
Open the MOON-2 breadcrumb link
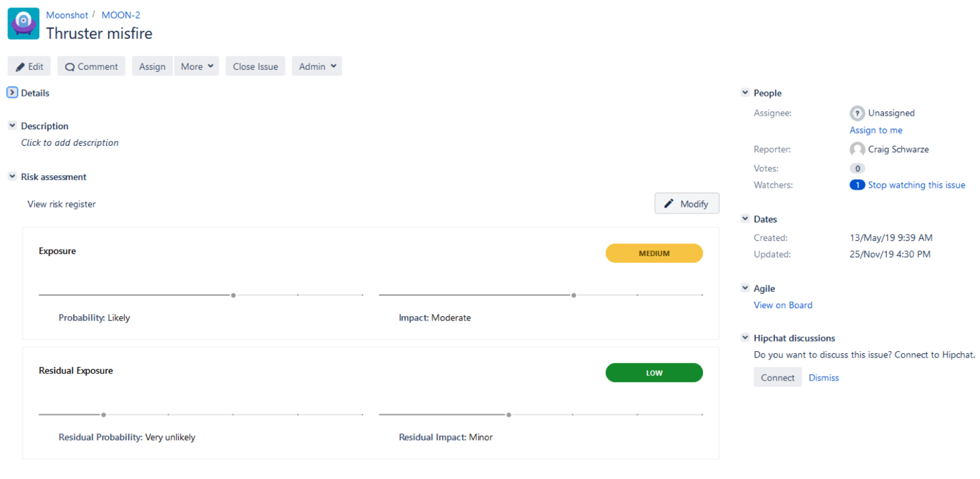click(121, 15)
